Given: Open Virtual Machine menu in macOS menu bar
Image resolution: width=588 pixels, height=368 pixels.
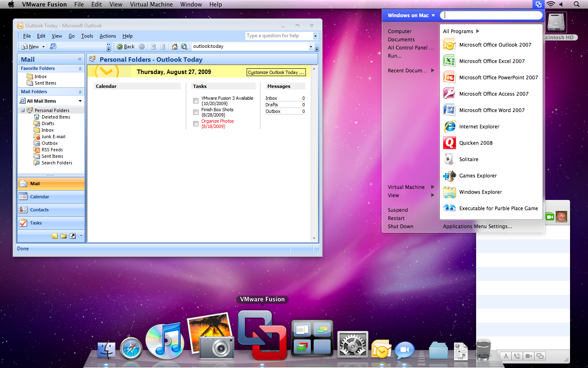Looking at the screenshot, I should [151, 4].
